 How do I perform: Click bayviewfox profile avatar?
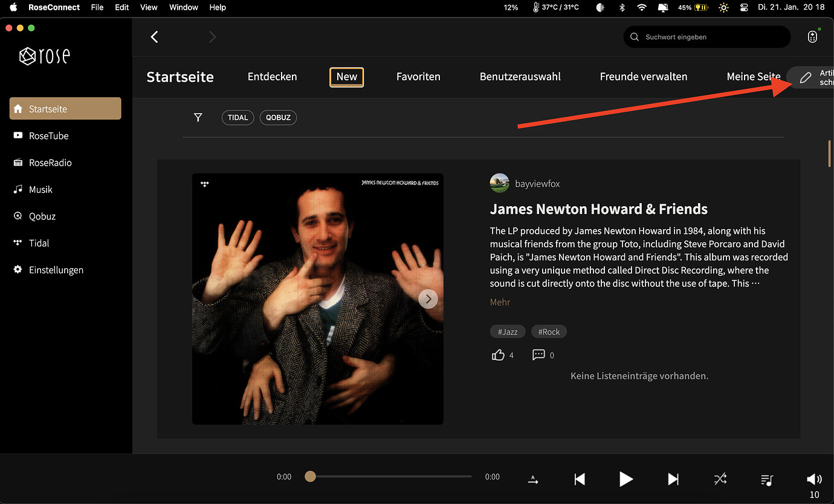(500, 183)
